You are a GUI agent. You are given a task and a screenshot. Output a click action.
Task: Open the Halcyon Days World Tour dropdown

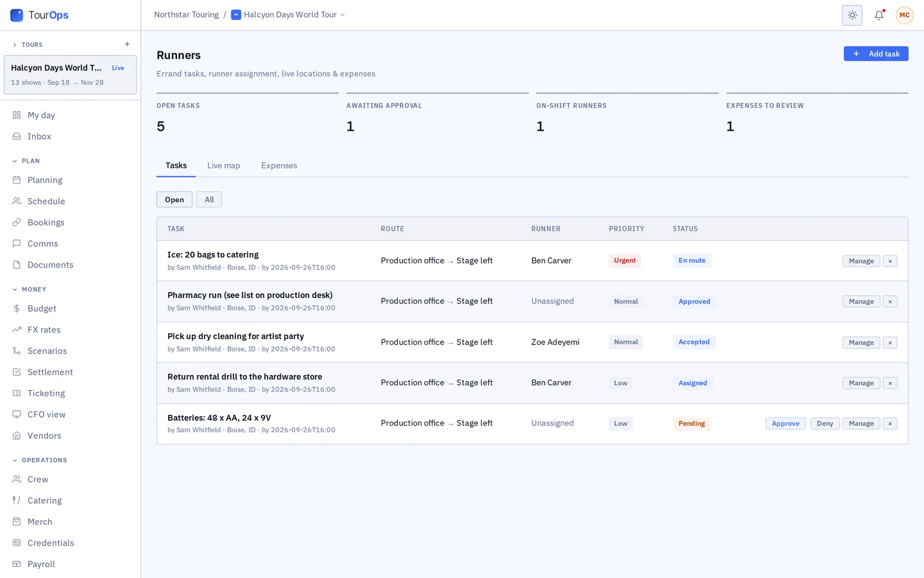288,15
